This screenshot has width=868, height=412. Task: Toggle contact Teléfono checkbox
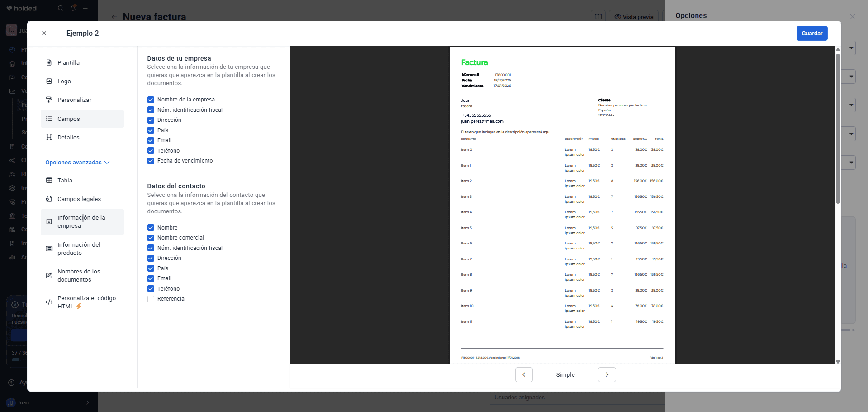pos(151,289)
